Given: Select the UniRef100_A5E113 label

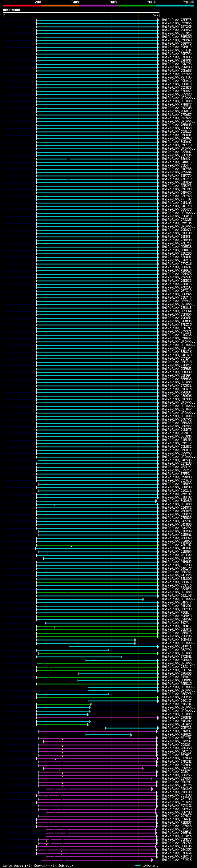Looking at the screenshot, I should (177, 145).
